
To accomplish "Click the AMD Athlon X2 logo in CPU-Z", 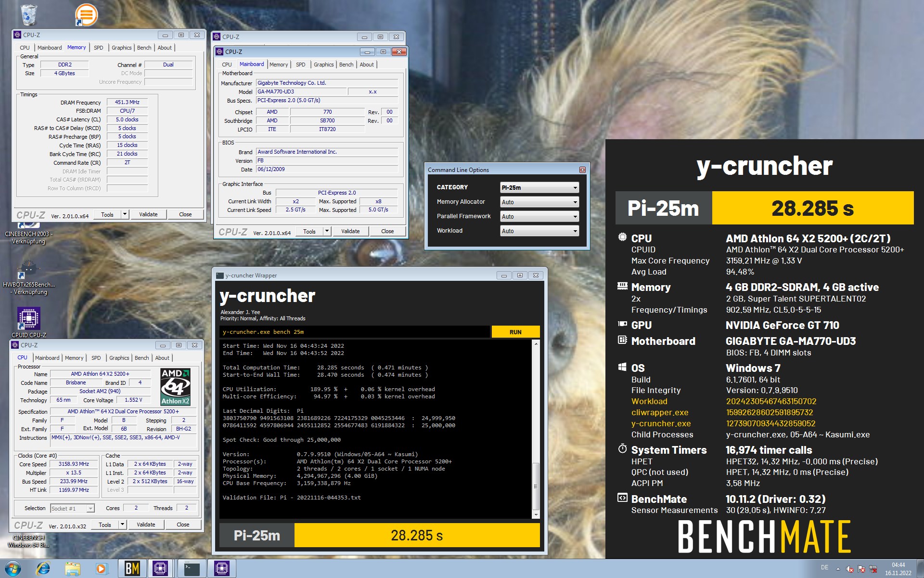I will point(175,387).
